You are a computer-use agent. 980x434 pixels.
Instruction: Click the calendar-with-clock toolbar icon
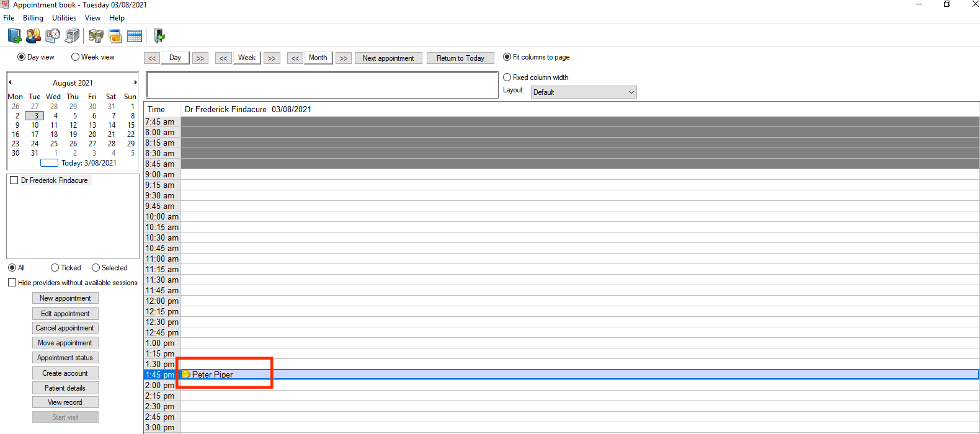point(53,36)
